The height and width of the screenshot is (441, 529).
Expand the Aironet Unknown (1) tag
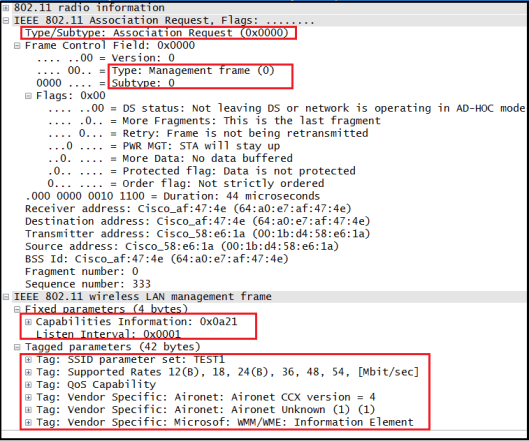[28, 410]
